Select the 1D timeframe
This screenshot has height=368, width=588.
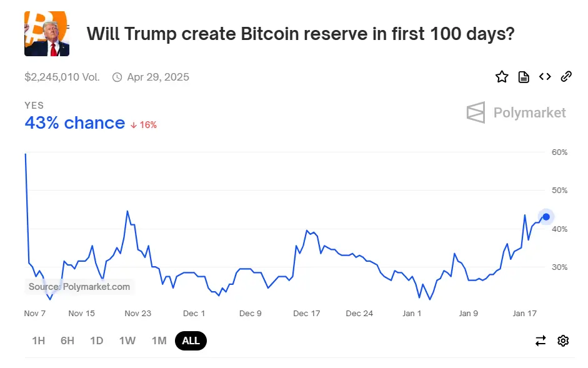pyautogui.click(x=97, y=341)
